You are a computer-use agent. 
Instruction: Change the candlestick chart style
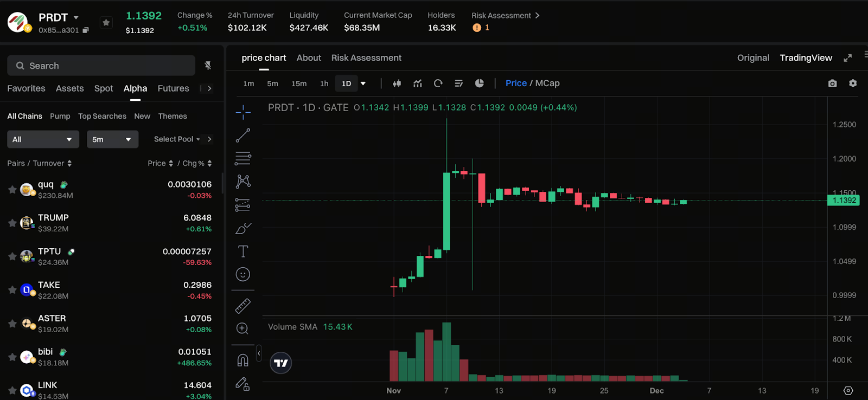(397, 83)
